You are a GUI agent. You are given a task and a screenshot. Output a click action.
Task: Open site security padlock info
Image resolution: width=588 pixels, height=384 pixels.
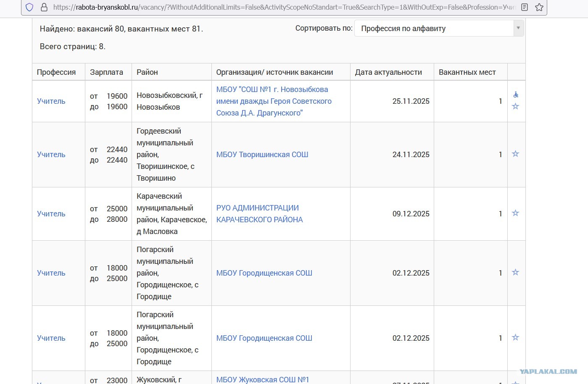coord(44,7)
